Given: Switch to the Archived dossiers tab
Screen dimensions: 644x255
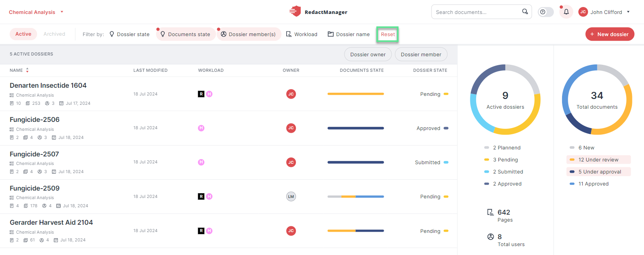Looking at the screenshot, I should (54, 34).
